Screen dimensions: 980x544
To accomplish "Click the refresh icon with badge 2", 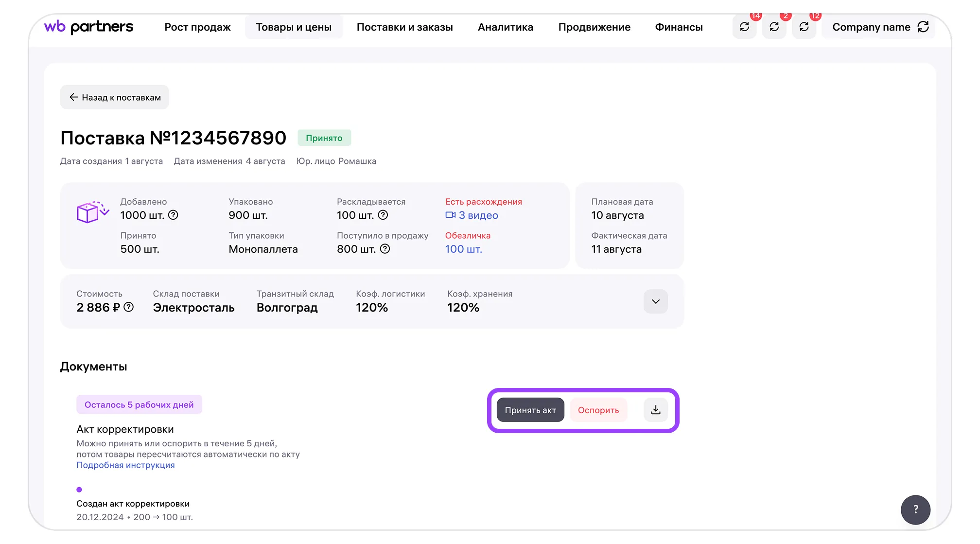I will [x=774, y=27].
